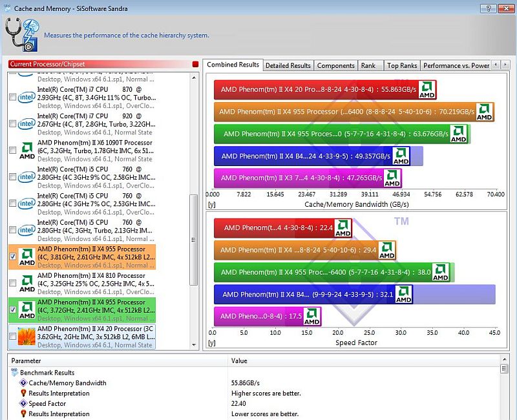The image size is (517, 420).
Task: Click Intel logo beside Core i7 920 entry
Action: (26, 124)
